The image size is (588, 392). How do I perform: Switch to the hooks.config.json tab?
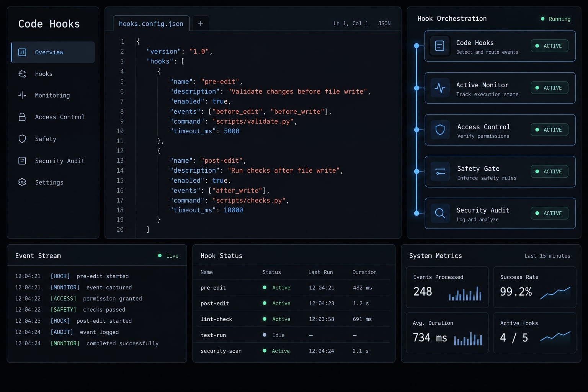(x=151, y=23)
